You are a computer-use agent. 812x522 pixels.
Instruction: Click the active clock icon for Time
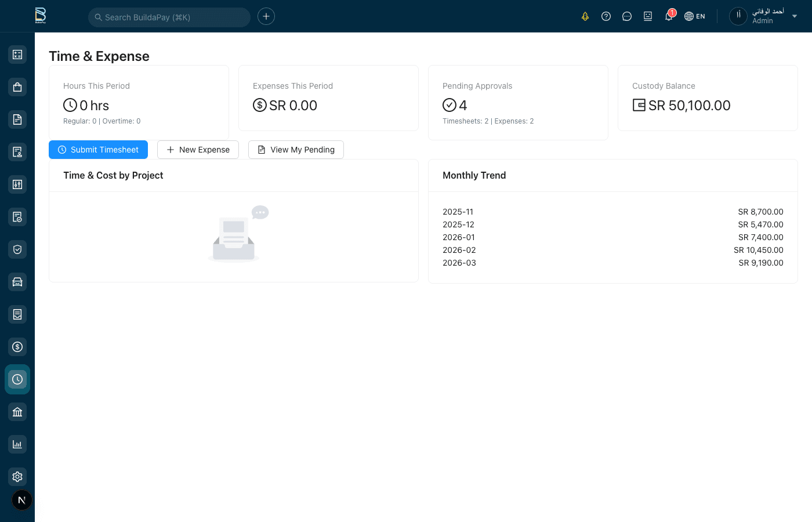17,379
